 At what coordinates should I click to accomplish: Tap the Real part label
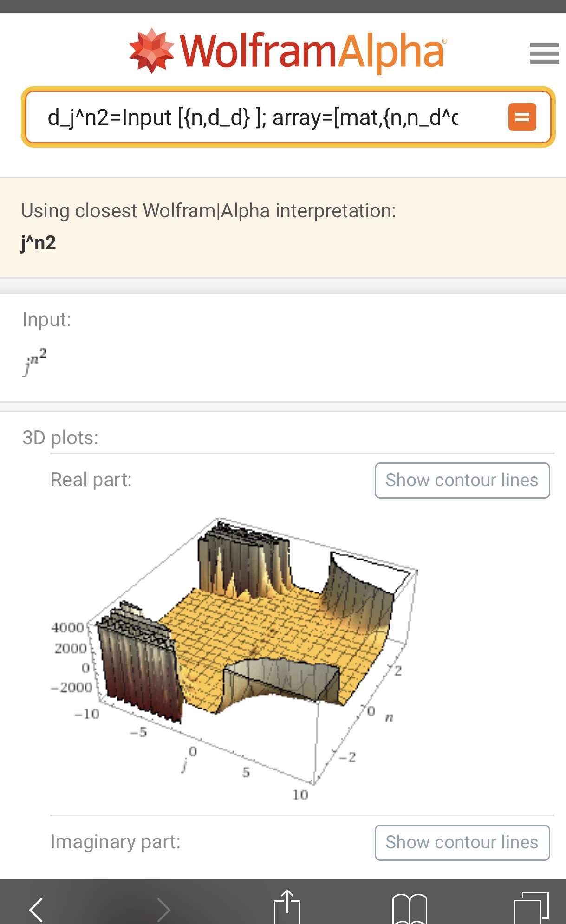pyautogui.click(x=91, y=480)
